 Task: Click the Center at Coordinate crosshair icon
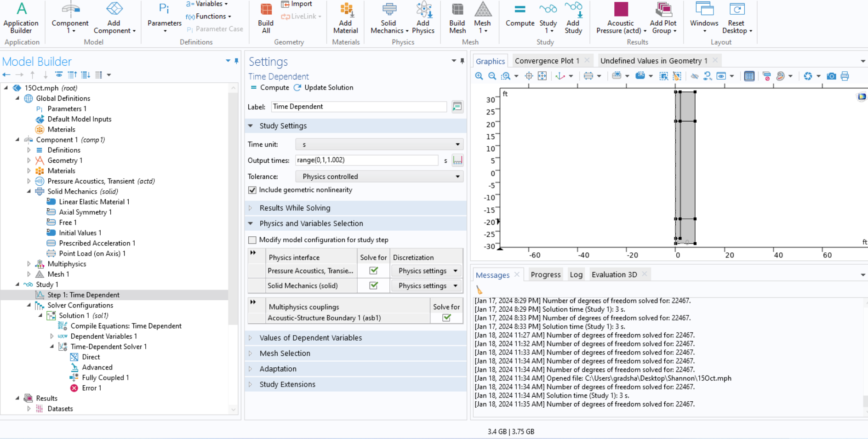click(x=529, y=76)
